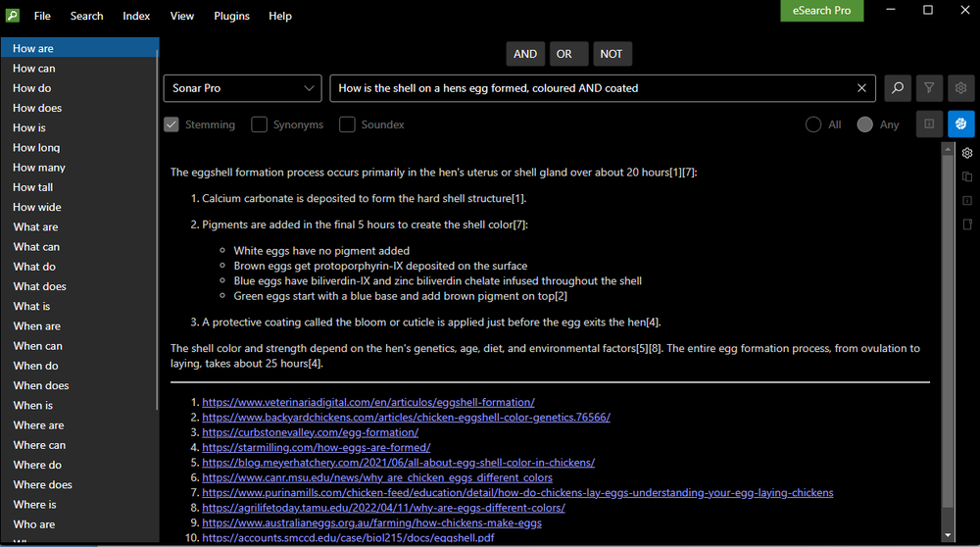Select the All radio button
The height and width of the screenshot is (547, 980).
(x=813, y=124)
